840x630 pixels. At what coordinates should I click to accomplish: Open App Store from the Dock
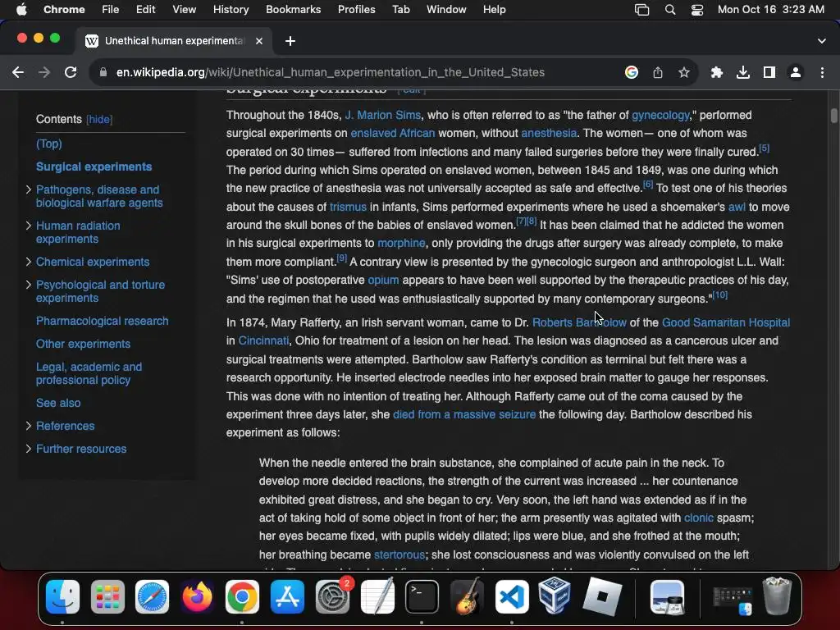pos(287,596)
